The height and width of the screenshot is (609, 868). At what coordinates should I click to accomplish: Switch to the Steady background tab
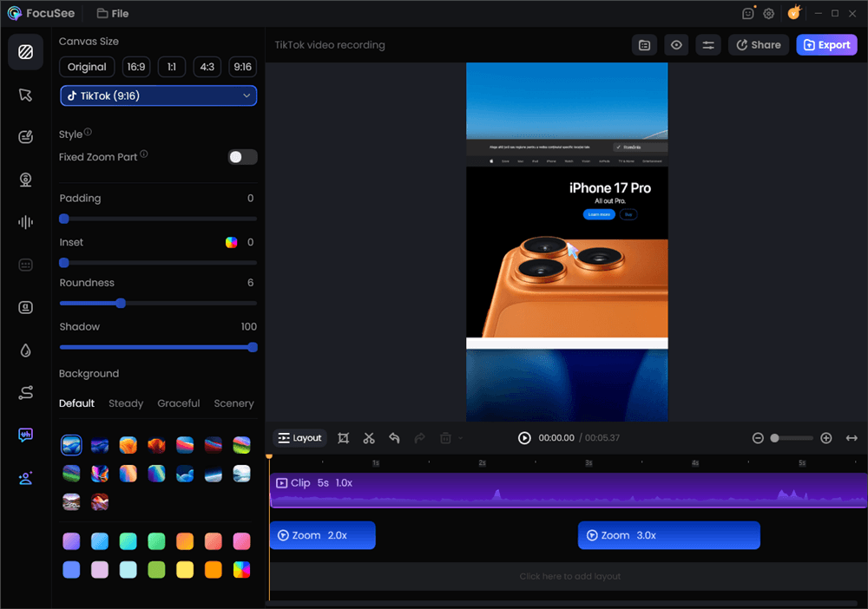point(126,403)
